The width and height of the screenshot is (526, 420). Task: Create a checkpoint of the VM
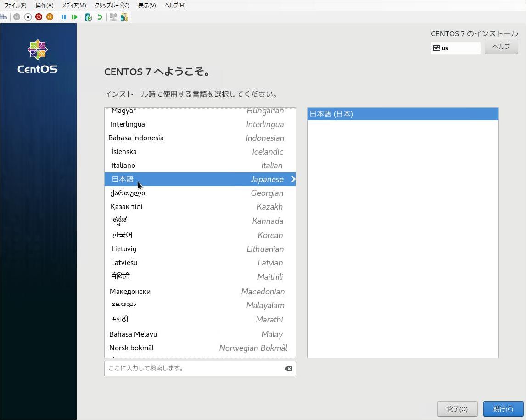pyautogui.click(x=88, y=17)
